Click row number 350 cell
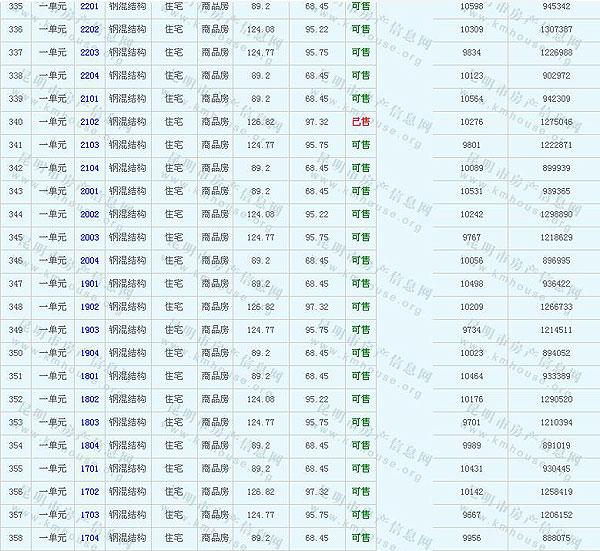Viewport: 600px width, 551px height. 15,352
